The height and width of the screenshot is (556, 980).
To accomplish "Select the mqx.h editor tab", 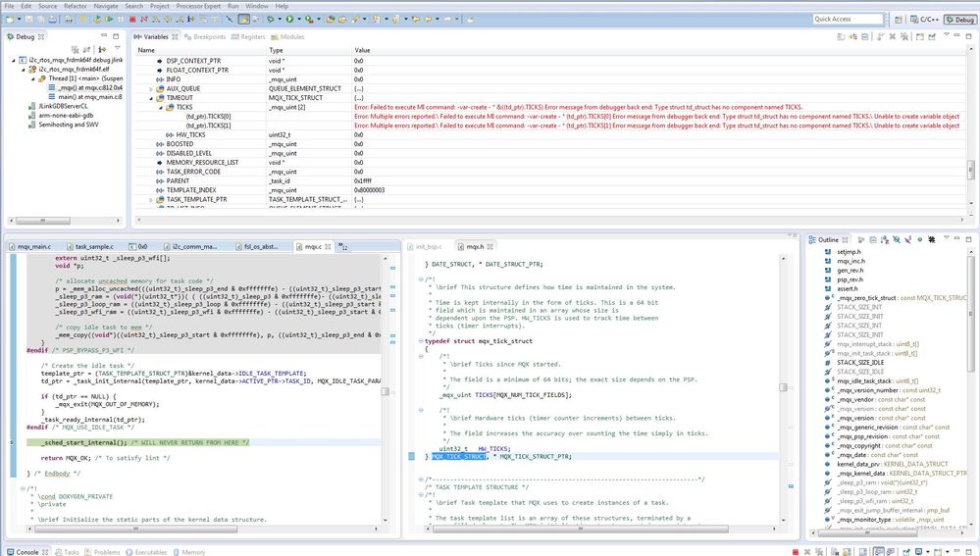I will coord(474,247).
